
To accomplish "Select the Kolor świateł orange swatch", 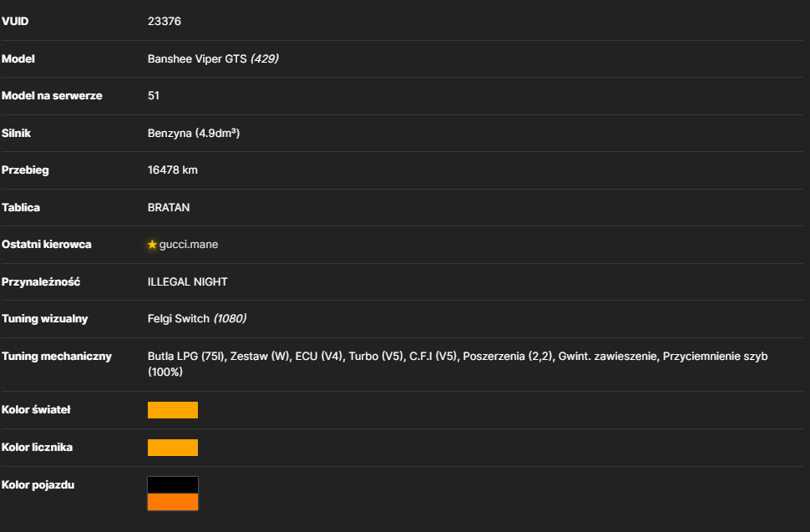I will tap(173, 410).
